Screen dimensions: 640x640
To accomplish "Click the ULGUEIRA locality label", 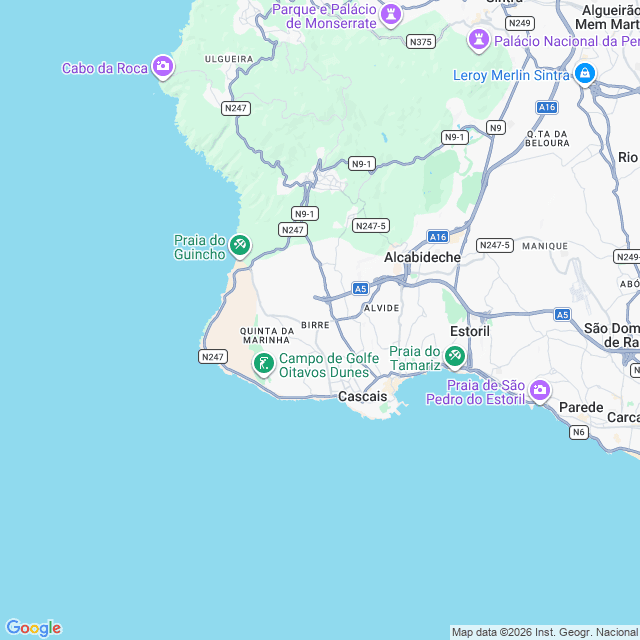I will pos(229,59).
